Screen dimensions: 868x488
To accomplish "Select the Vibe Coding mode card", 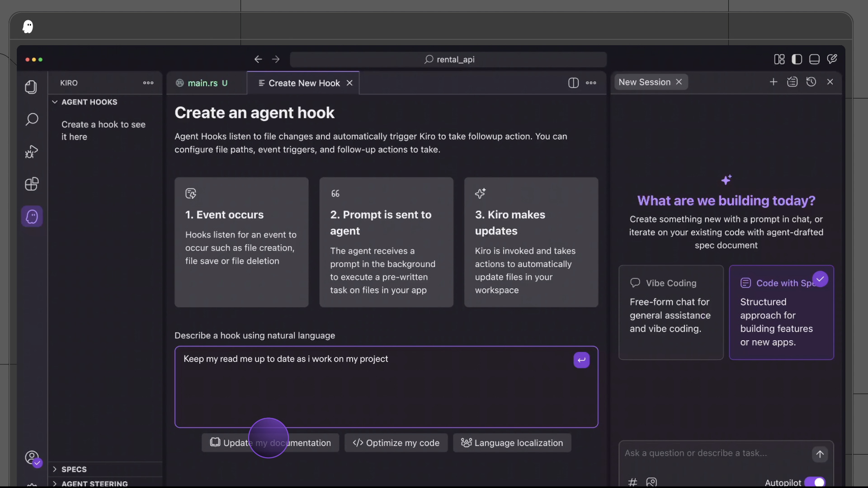I will (671, 312).
